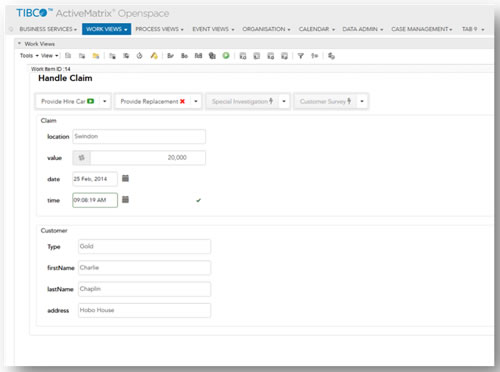Click the Handle Claim heading
This screenshot has width=500, height=372.
pyautogui.click(x=65, y=78)
